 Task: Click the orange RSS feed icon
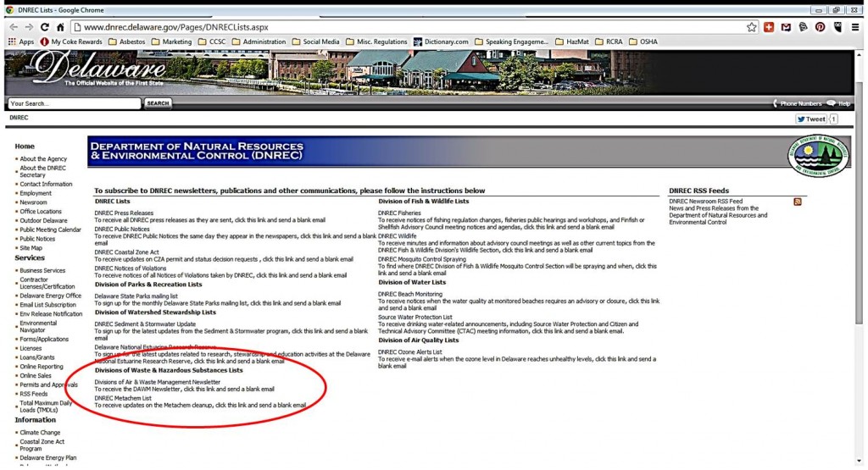798,202
